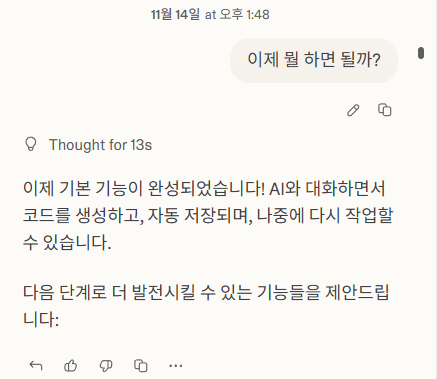
Task: Click the lightbulb icon beside Thought
Action: pyautogui.click(x=31, y=145)
